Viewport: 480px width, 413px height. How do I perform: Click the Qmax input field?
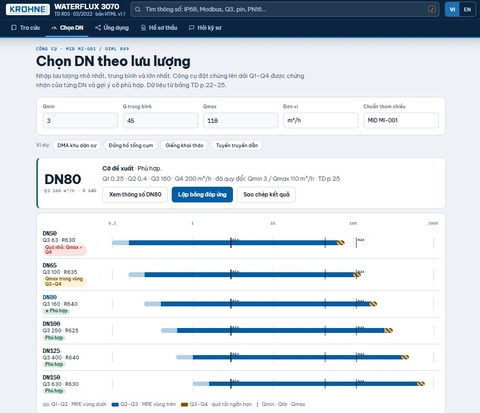tap(241, 120)
